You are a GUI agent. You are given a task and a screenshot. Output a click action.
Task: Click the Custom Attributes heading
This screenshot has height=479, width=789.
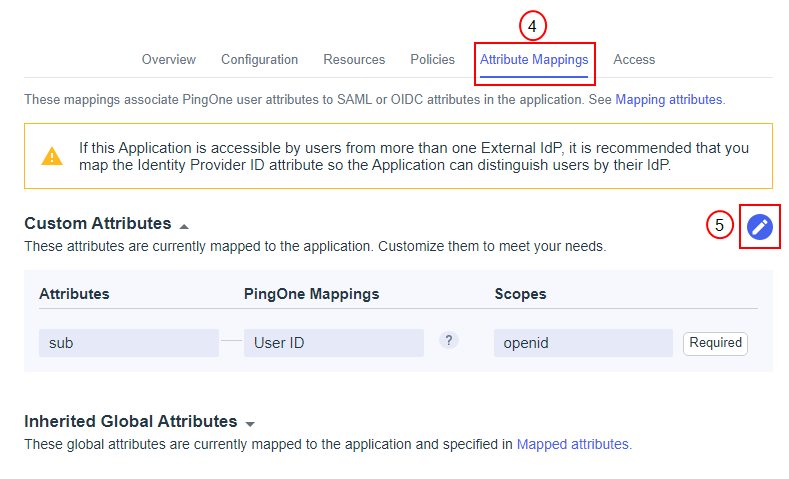pos(98,223)
